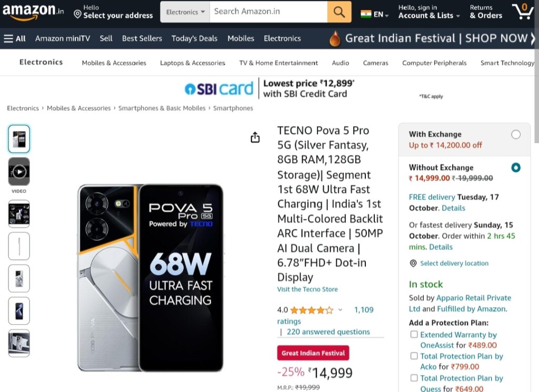
Task: Click the Search Amazon.in input field
Action: click(x=268, y=12)
